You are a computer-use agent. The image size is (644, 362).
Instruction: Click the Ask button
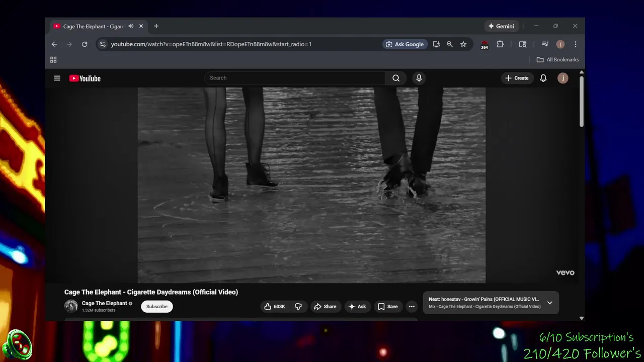(357, 307)
